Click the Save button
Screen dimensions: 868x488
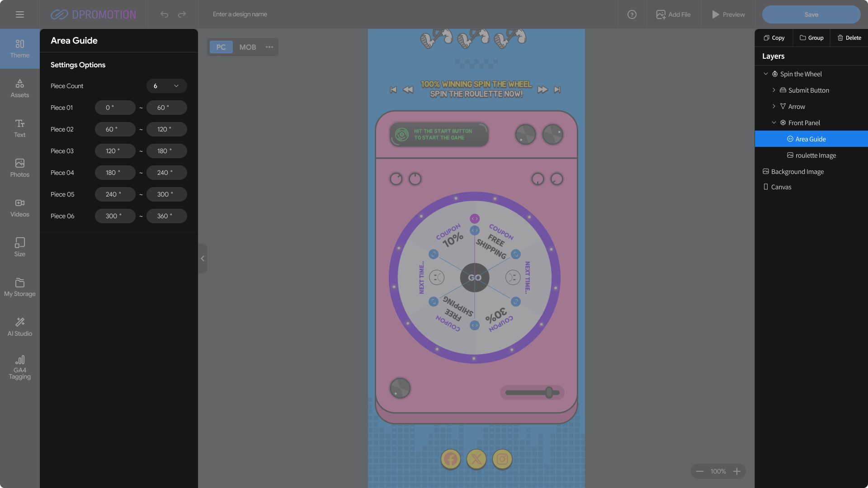[x=811, y=14]
